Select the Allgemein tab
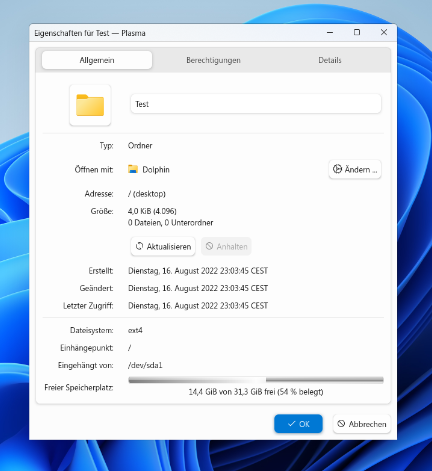 97,60
